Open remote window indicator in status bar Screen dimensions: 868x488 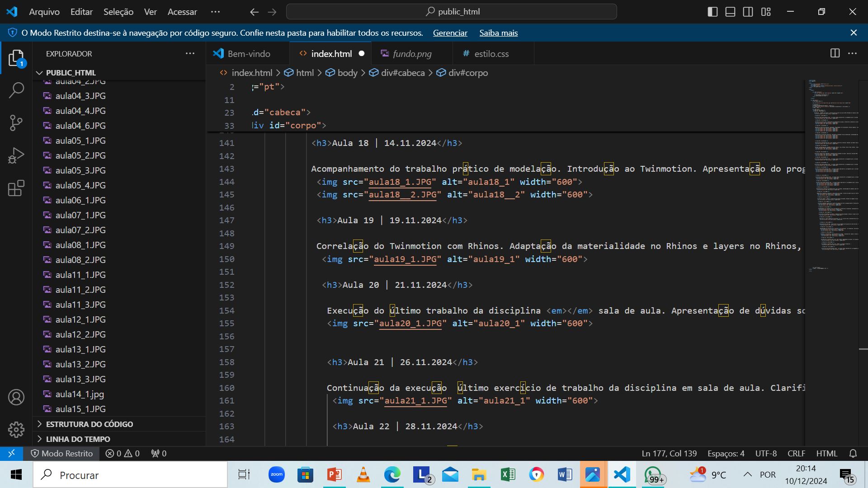[x=11, y=453]
